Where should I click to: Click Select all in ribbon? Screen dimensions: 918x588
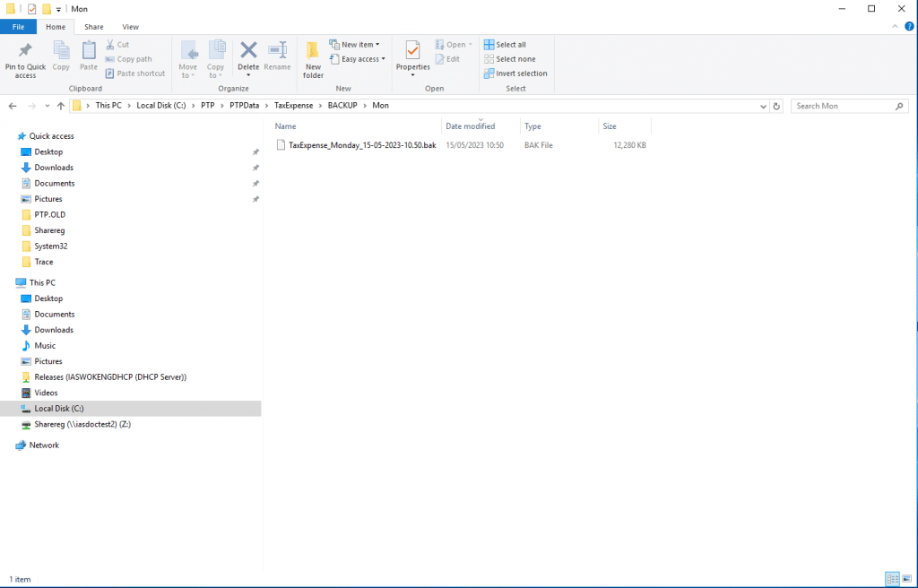(x=505, y=45)
